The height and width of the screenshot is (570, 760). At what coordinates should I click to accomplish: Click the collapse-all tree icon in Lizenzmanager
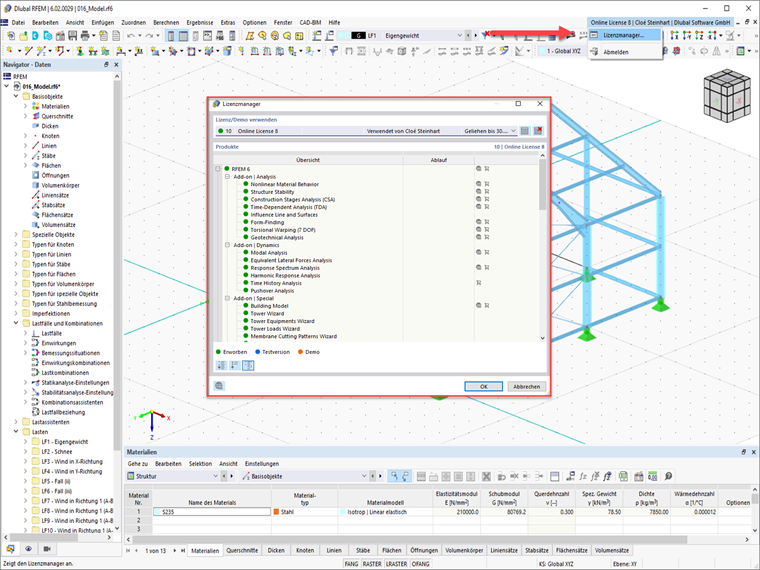click(x=235, y=365)
